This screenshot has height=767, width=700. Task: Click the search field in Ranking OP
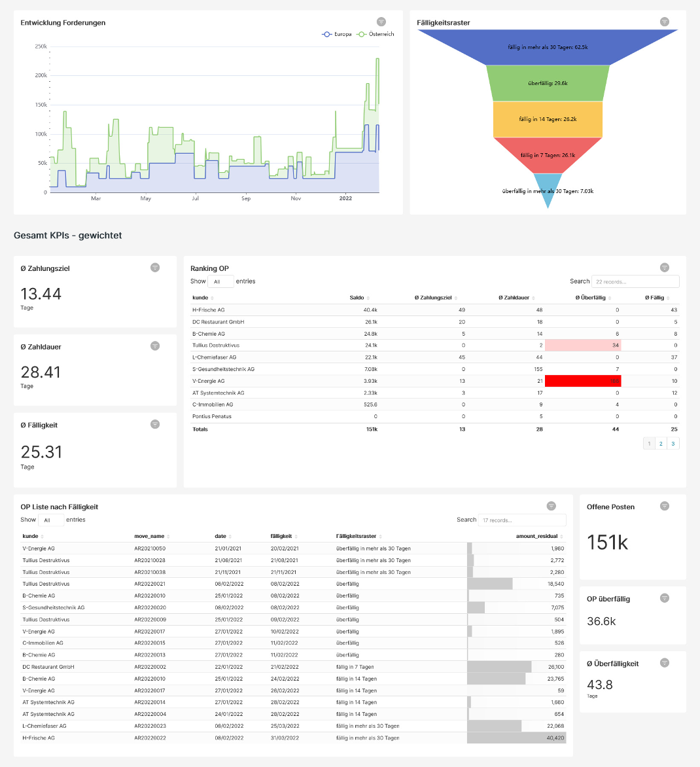pyautogui.click(x=635, y=281)
